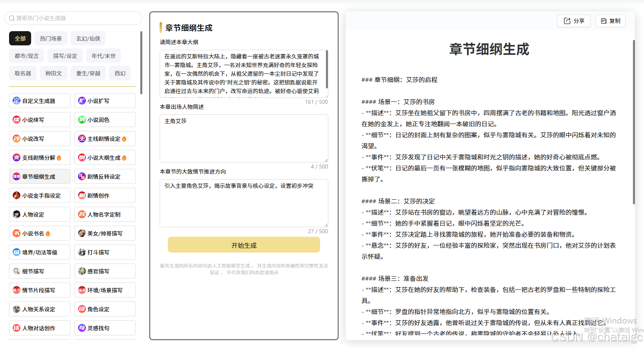Click the 情节片段描写 icon
Screen dimensions: 644x348
[x=17, y=290]
